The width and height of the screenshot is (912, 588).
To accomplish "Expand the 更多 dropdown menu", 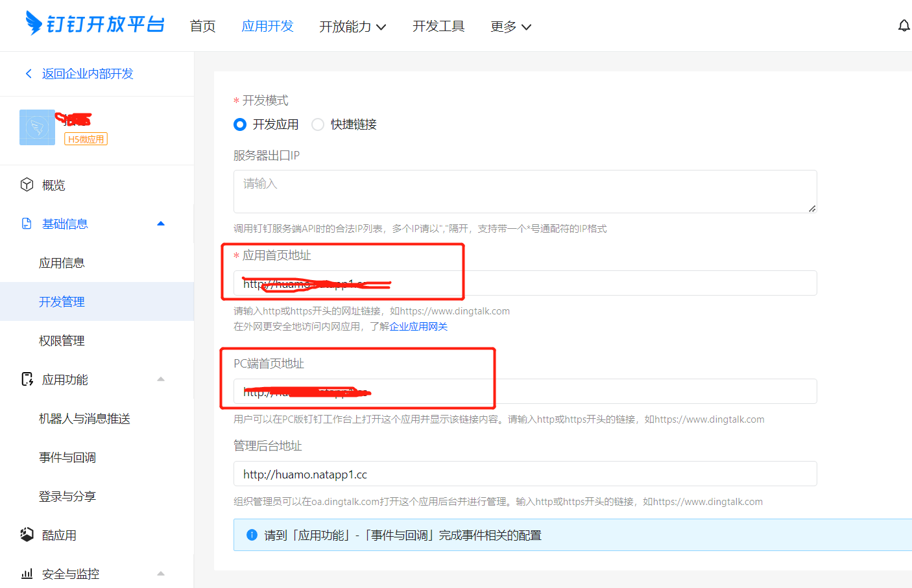I will (510, 26).
